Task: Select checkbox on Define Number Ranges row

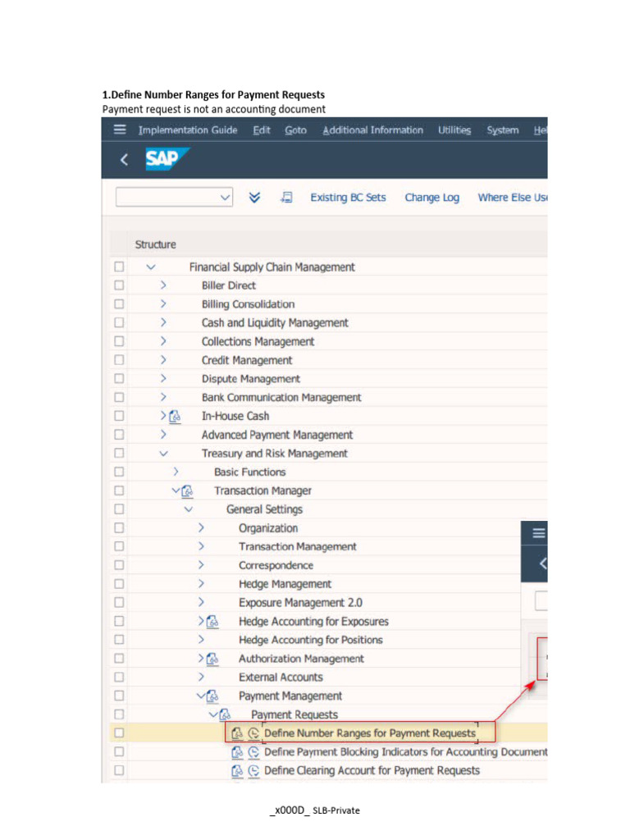Action: 119,733
